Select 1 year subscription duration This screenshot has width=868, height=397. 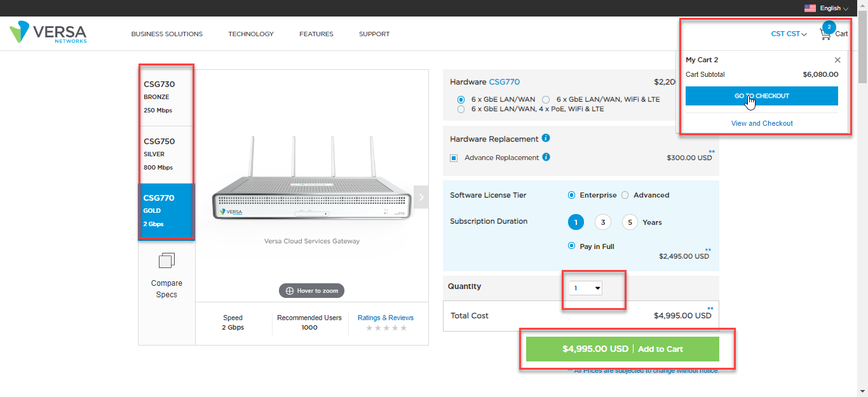click(576, 222)
